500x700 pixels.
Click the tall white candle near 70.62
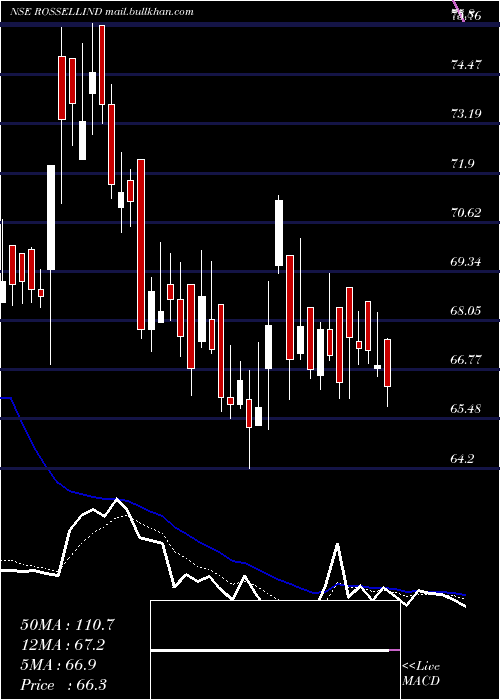(279, 233)
